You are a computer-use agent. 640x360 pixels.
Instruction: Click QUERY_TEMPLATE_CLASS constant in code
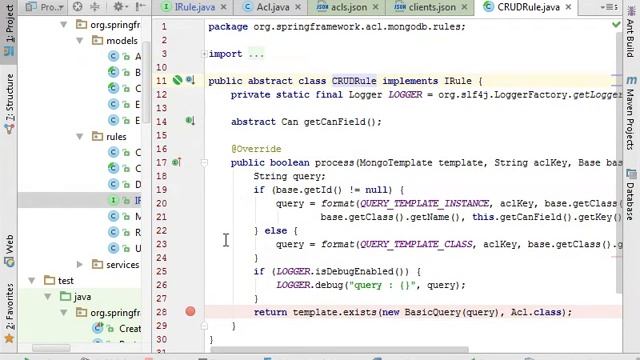[x=416, y=244]
